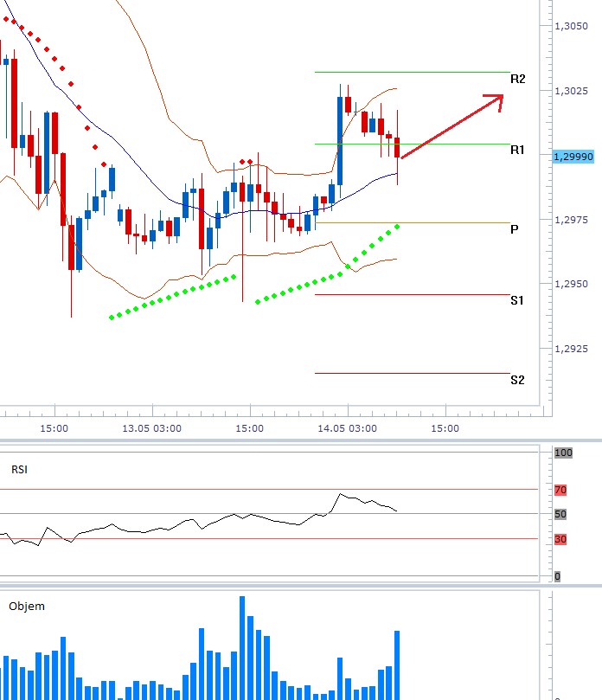Click the RSI 100 scale tag
Viewport: 602px width, 700px height.
pyautogui.click(x=563, y=453)
